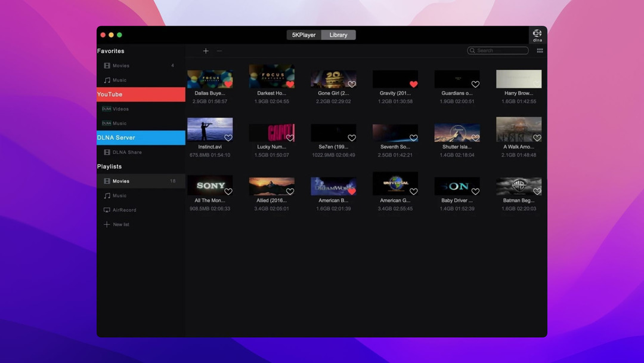The width and height of the screenshot is (644, 363).
Task: Unfavorite the Gravity movie heart
Action: (414, 84)
